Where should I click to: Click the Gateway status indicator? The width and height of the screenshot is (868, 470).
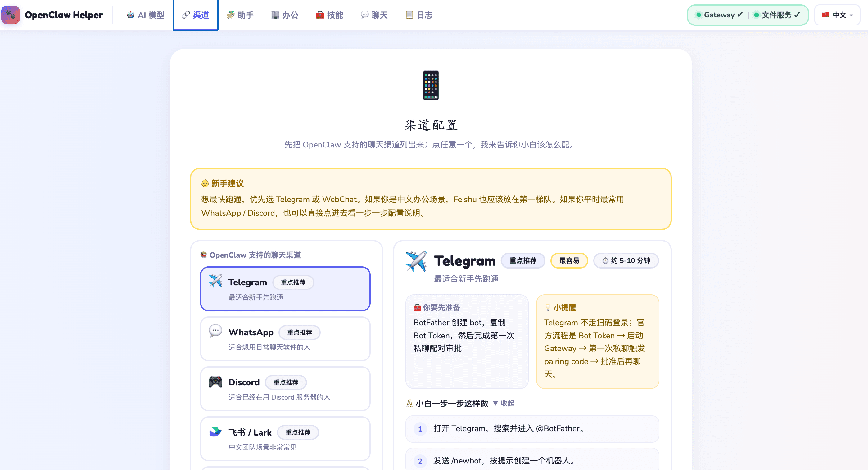719,15
